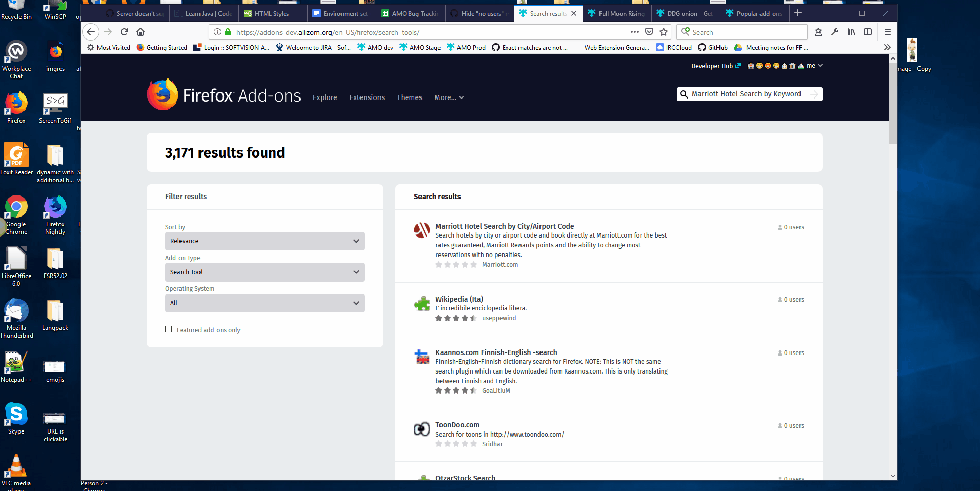The width and height of the screenshot is (980, 491).
Task: Open AMO dev bookmark
Action: pyautogui.click(x=375, y=47)
